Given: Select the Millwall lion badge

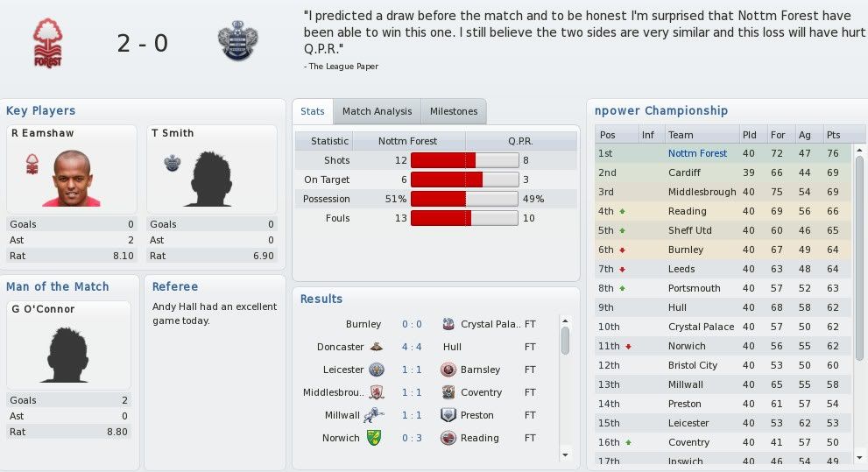Looking at the screenshot, I should point(374,415).
